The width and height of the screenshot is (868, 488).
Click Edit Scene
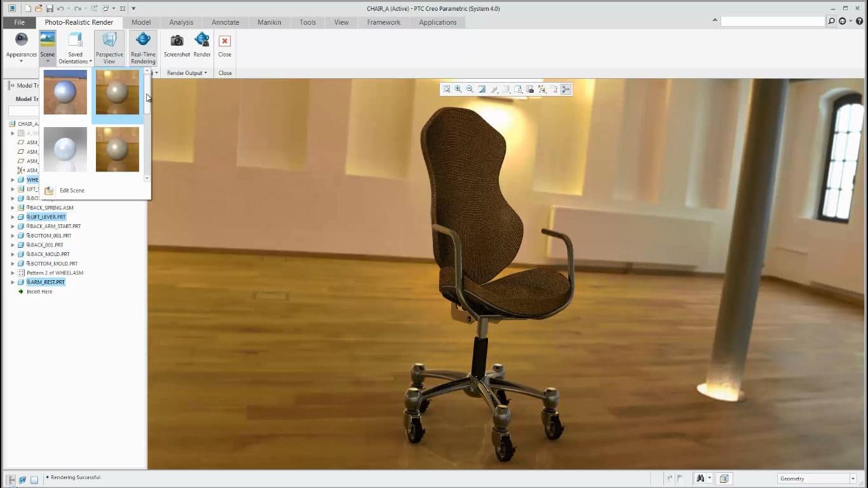tap(71, 191)
